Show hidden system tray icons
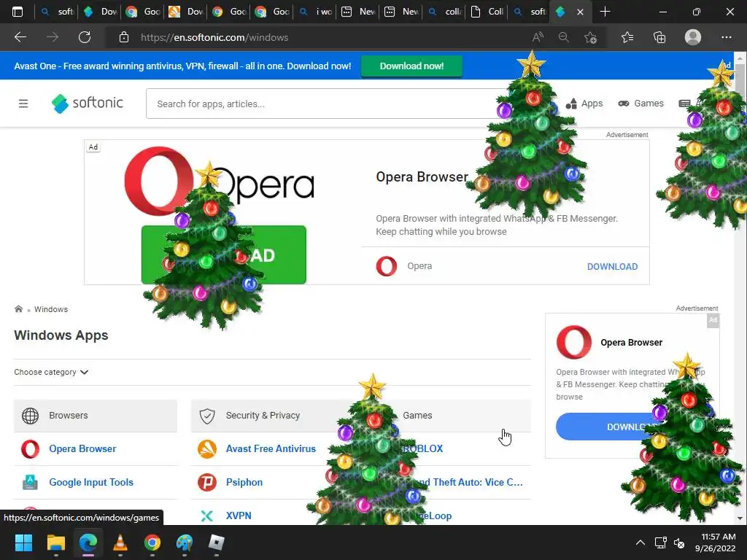 [640, 542]
